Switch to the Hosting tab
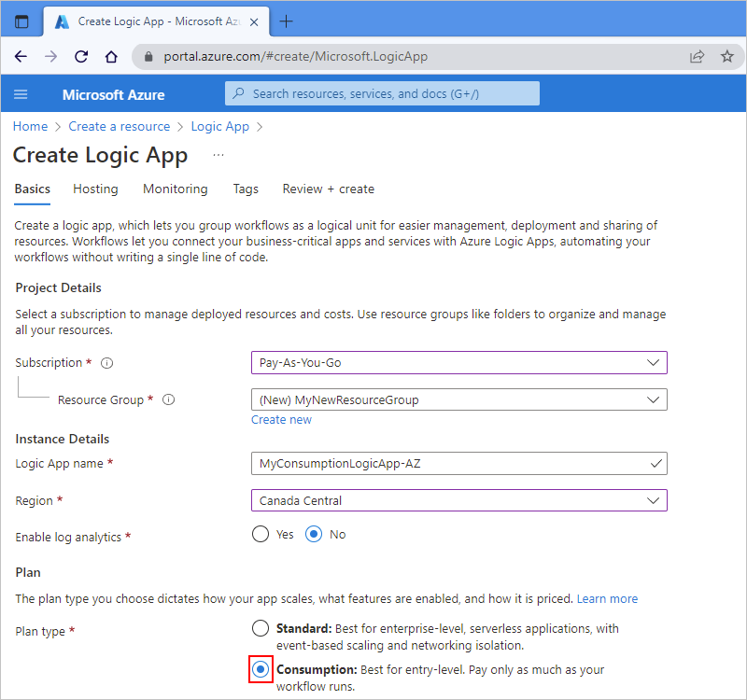The image size is (747, 700). click(95, 189)
